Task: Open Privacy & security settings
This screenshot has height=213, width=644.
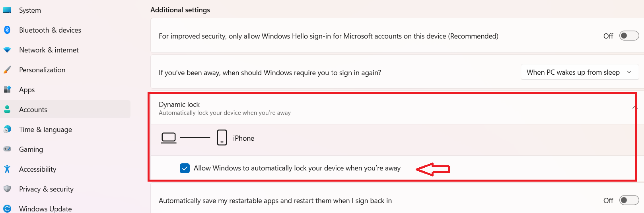Action: pyautogui.click(x=46, y=189)
